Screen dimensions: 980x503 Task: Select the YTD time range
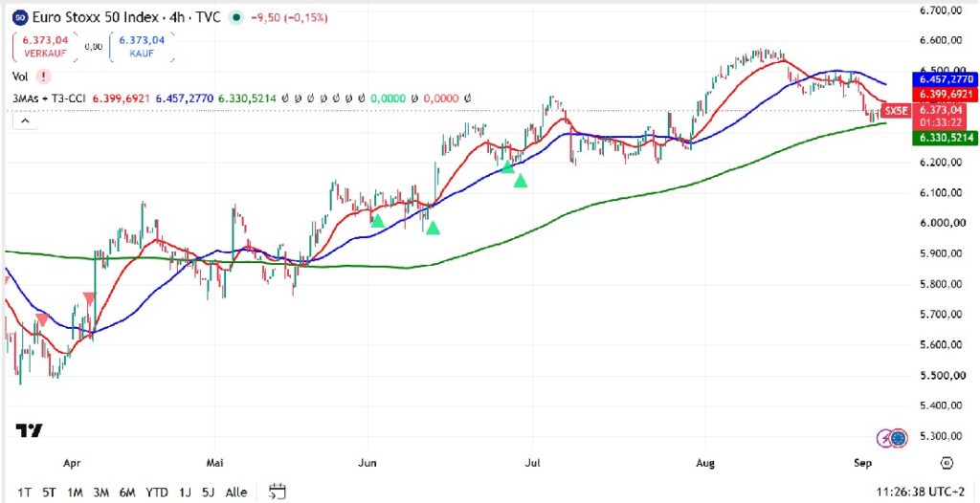tap(158, 492)
